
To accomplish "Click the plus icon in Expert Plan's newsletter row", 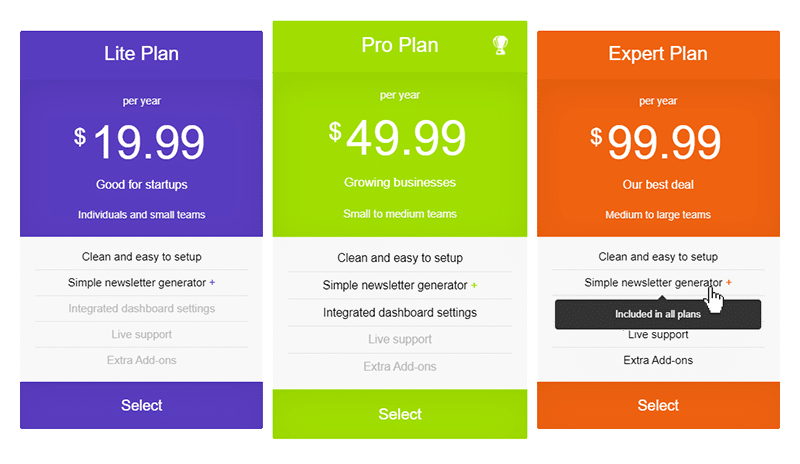I will (729, 283).
